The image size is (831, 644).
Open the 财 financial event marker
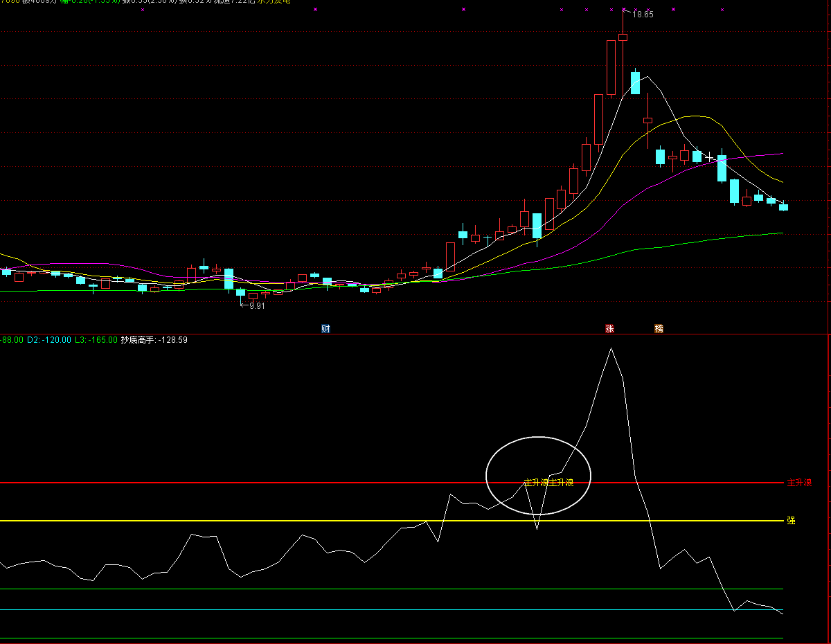point(325,329)
